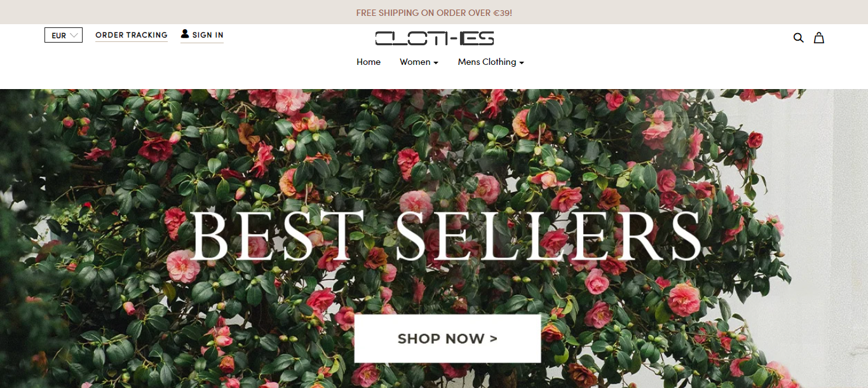
Task: Click the Best Sellers headline
Action: click(445, 236)
